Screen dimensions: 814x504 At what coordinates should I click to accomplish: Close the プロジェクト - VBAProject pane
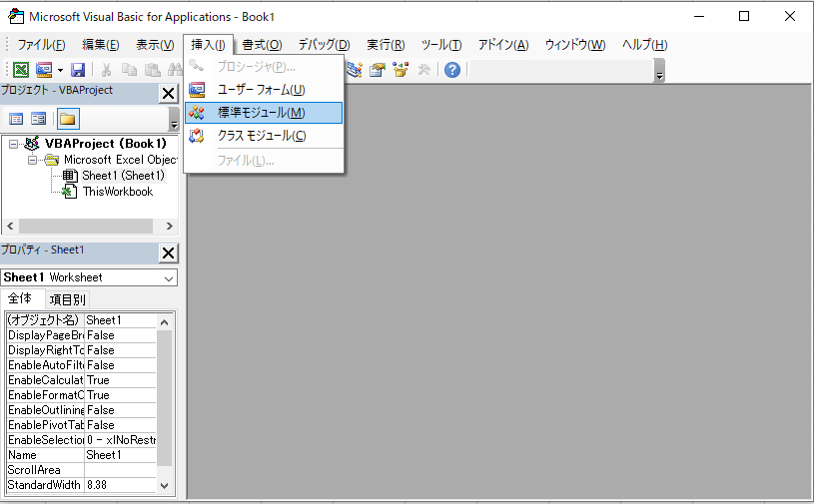tap(168, 94)
